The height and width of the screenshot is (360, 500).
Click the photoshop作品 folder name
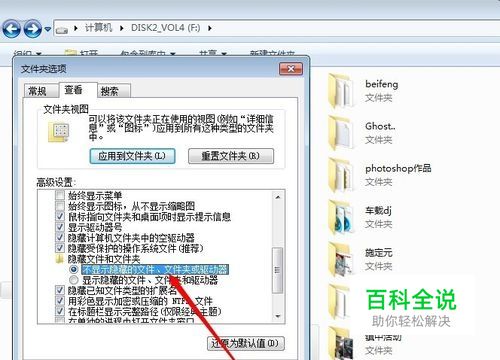coord(398,169)
